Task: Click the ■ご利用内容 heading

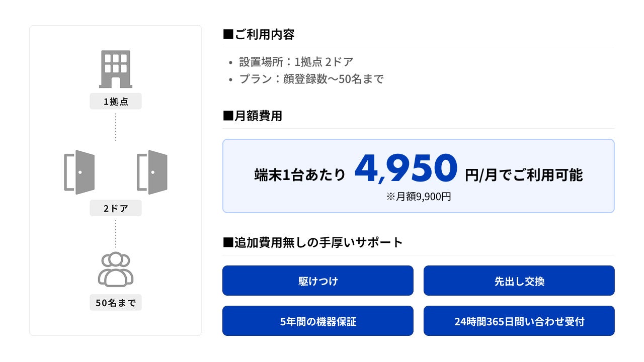Action: (x=259, y=35)
